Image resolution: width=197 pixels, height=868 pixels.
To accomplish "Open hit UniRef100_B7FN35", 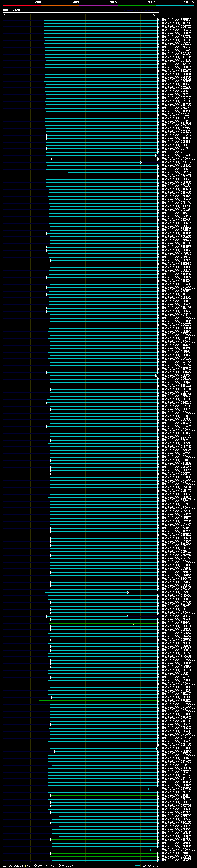I will coord(177,20).
